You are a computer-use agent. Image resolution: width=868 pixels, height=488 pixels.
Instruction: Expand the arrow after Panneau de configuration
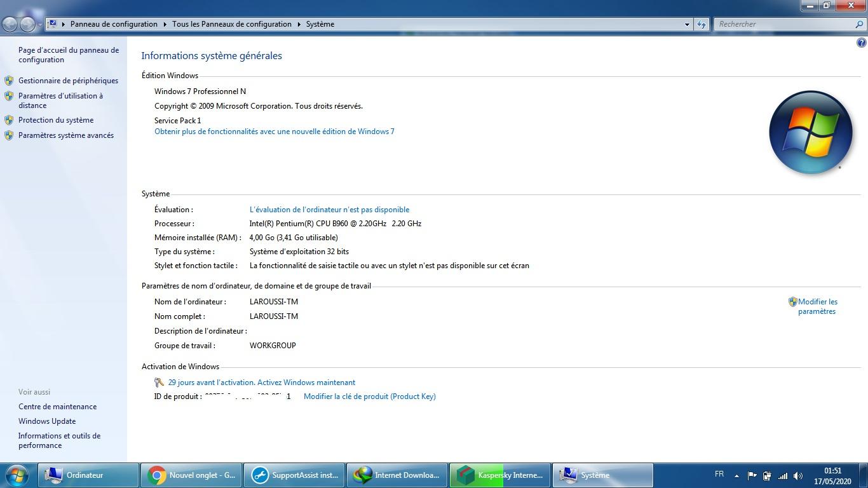(x=165, y=24)
